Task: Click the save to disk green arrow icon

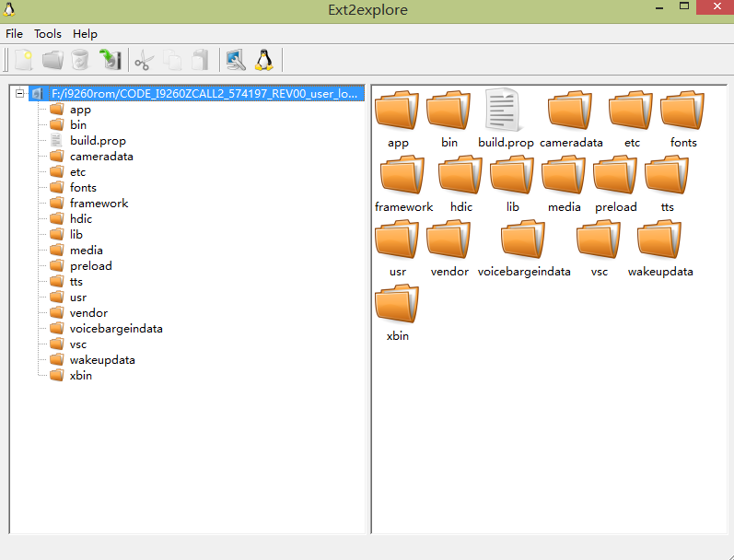Action: pos(111,60)
